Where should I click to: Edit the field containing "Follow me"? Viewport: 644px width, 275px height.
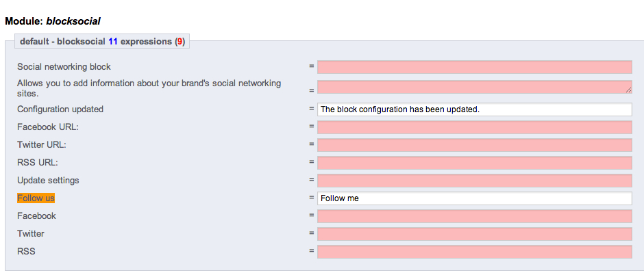474,198
